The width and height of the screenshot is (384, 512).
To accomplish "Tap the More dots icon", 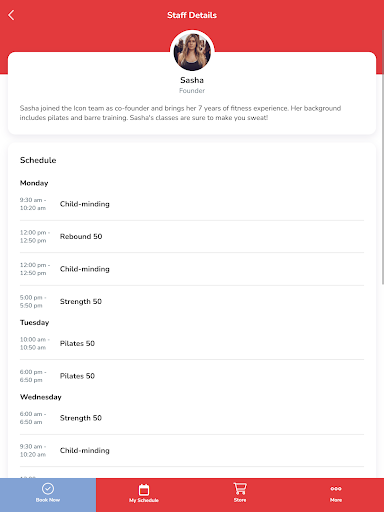I will tap(336, 489).
